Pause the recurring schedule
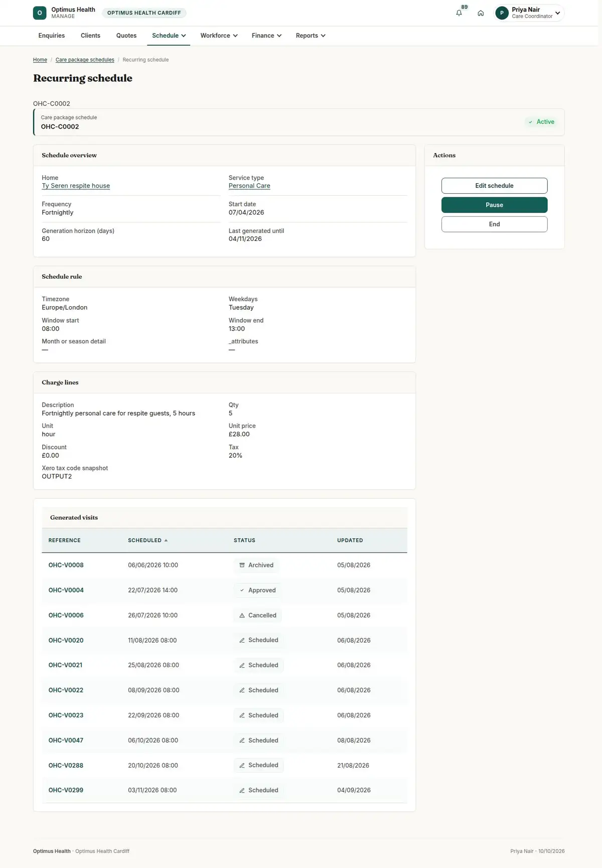The image size is (602, 868). [494, 205]
